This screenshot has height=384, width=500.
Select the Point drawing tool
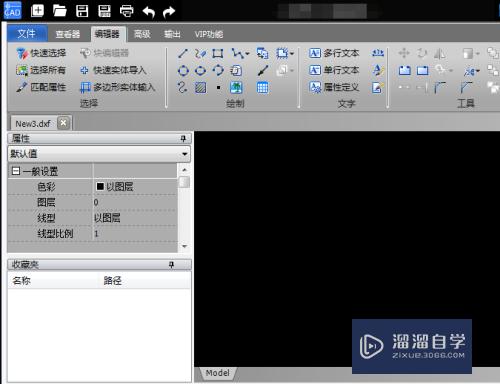coord(218,88)
